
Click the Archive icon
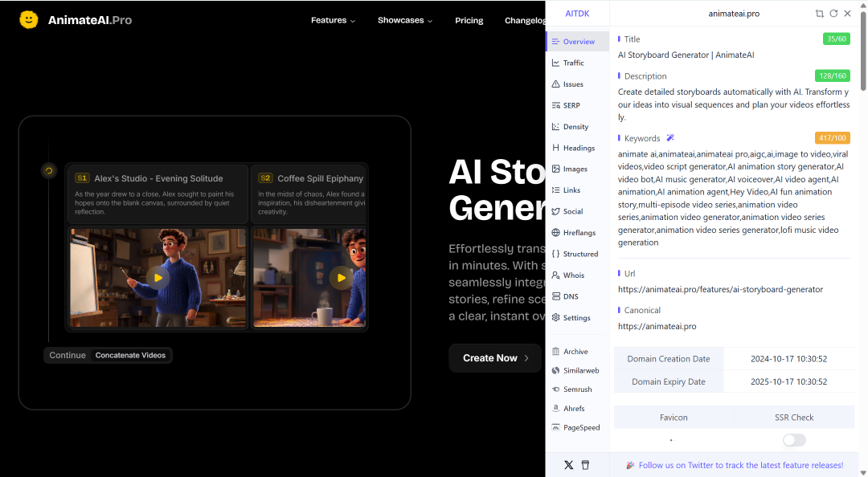[556, 352]
